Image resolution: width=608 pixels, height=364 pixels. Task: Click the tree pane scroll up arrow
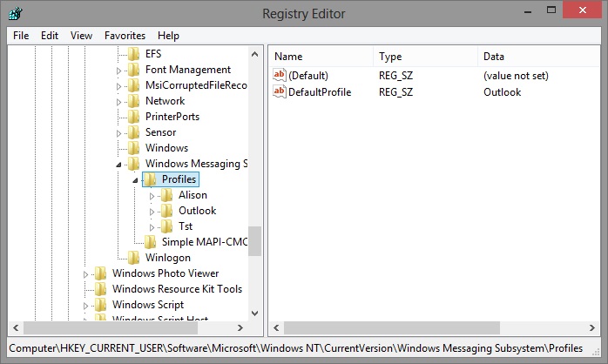(x=254, y=54)
